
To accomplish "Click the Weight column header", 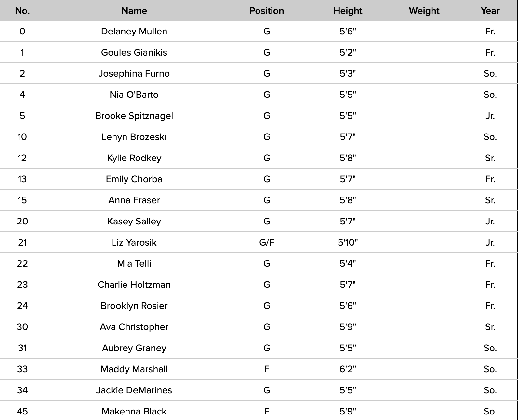I will tap(424, 11).
